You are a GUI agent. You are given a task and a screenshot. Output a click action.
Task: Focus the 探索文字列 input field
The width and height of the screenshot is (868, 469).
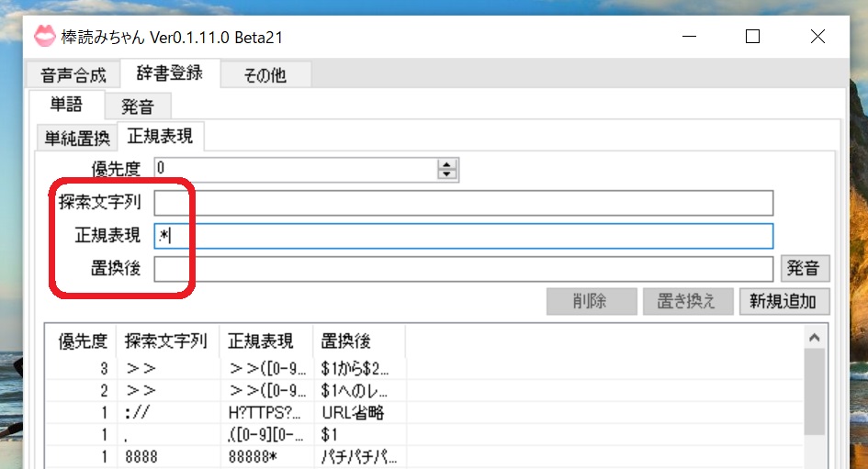tap(463, 203)
